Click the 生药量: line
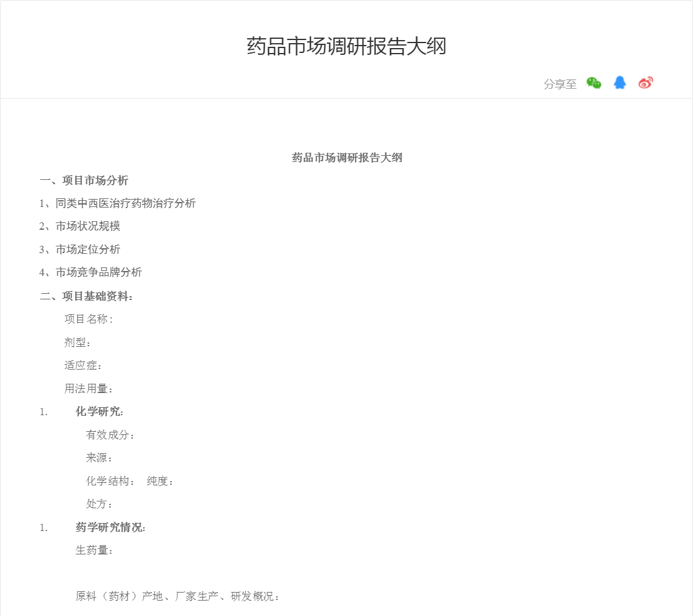The width and height of the screenshot is (693, 616). pyautogui.click(x=94, y=550)
